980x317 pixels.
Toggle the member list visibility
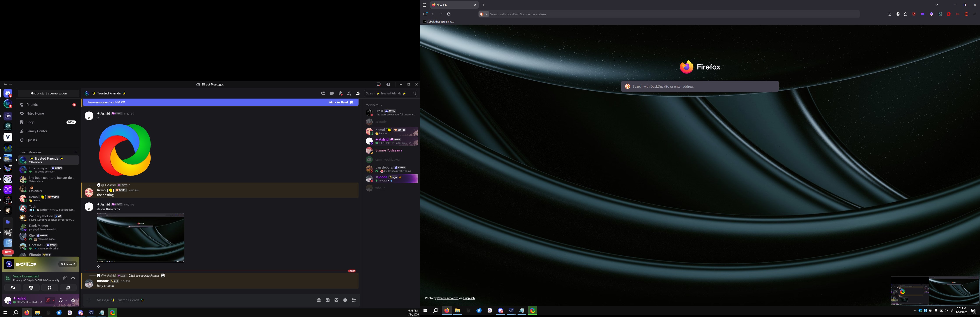(x=358, y=94)
